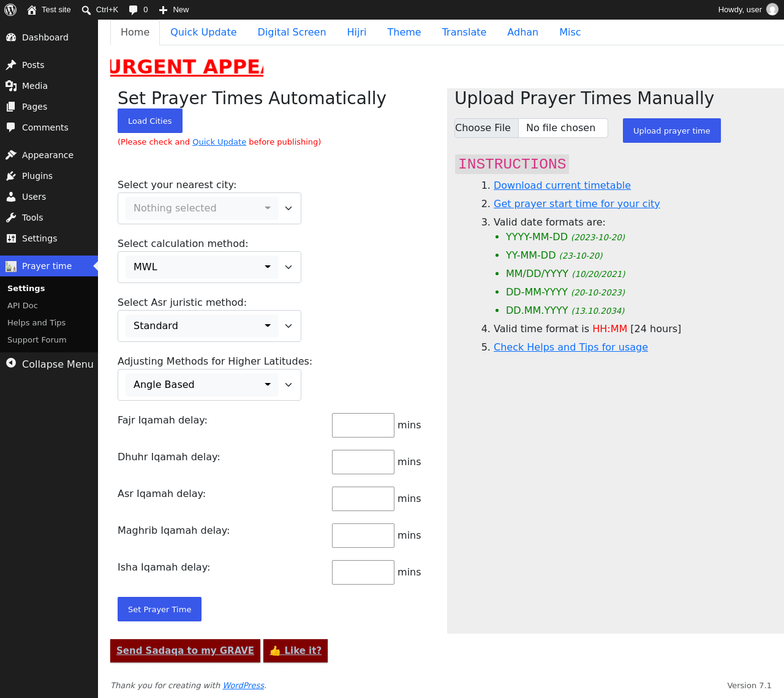Screen dimensions: 784x698
Task: Open the Appearance brush icon
Action: 11,155
